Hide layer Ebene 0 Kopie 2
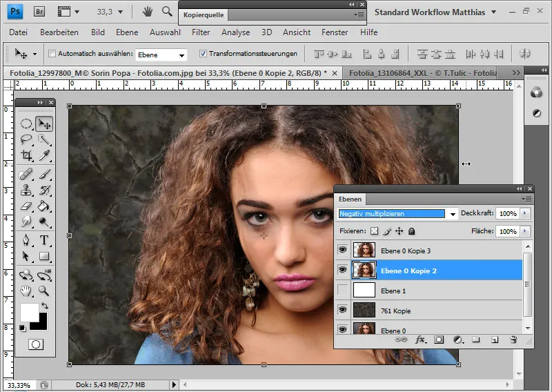 [x=342, y=270]
